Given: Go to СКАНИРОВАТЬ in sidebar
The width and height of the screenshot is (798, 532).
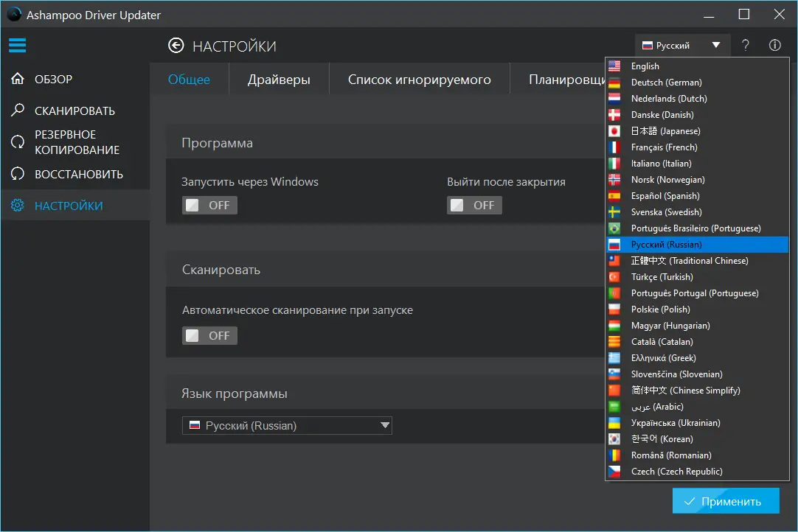Looking at the screenshot, I should [75, 111].
